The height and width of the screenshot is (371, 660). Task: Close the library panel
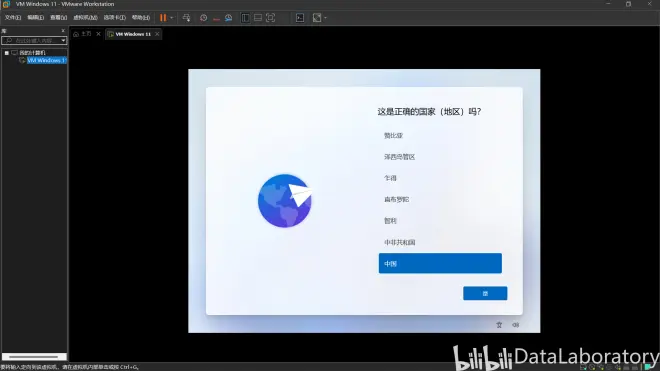coord(63,31)
